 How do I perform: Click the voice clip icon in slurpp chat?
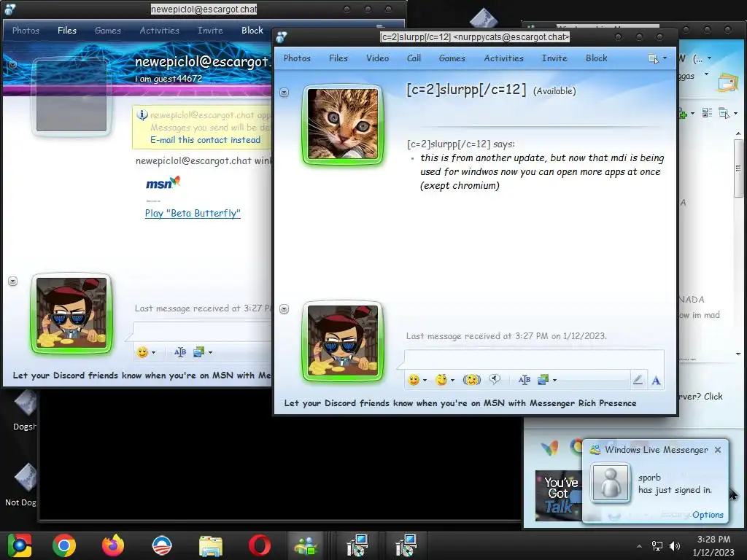point(495,379)
